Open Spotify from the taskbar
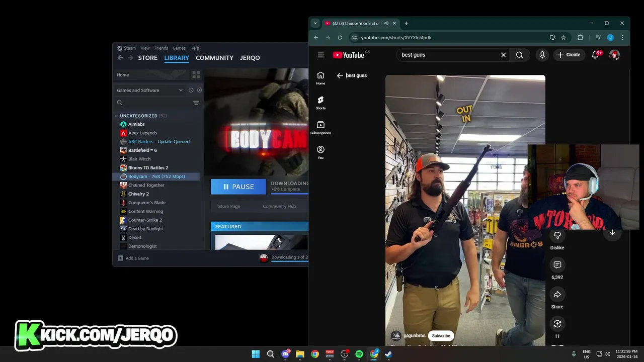This screenshot has width=644, height=362. [x=359, y=354]
